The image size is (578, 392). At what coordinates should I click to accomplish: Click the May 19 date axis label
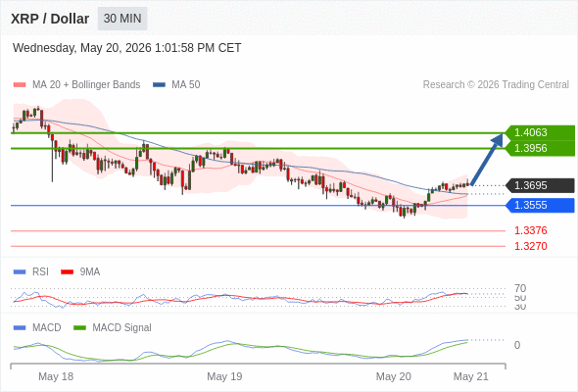(224, 376)
